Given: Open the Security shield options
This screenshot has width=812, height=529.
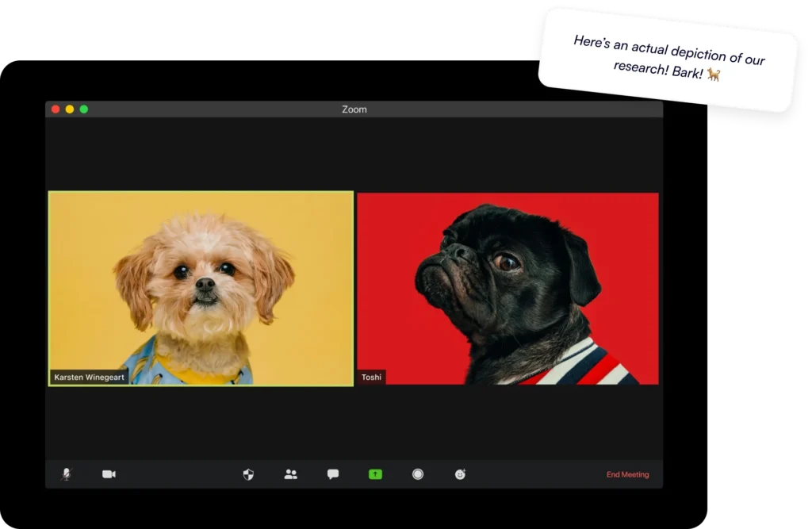Looking at the screenshot, I should (x=248, y=474).
